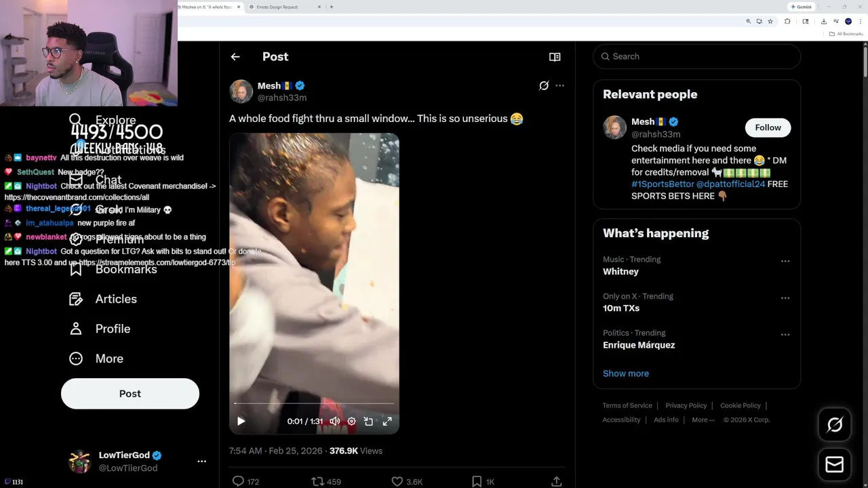Viewport: 868px width, 488px height.
Task: Open Articles in the sidebar
Action: (x=103, y=299)
